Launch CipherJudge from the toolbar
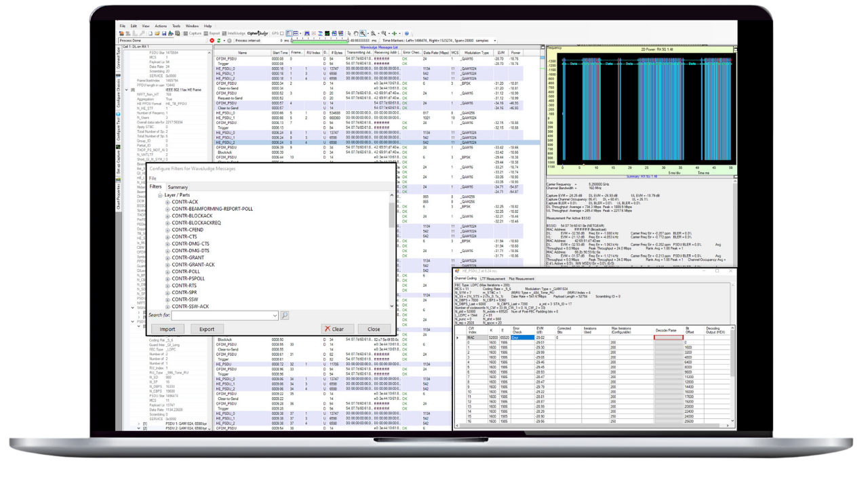Viewport: 868px width, 488px height. point(258,33)
